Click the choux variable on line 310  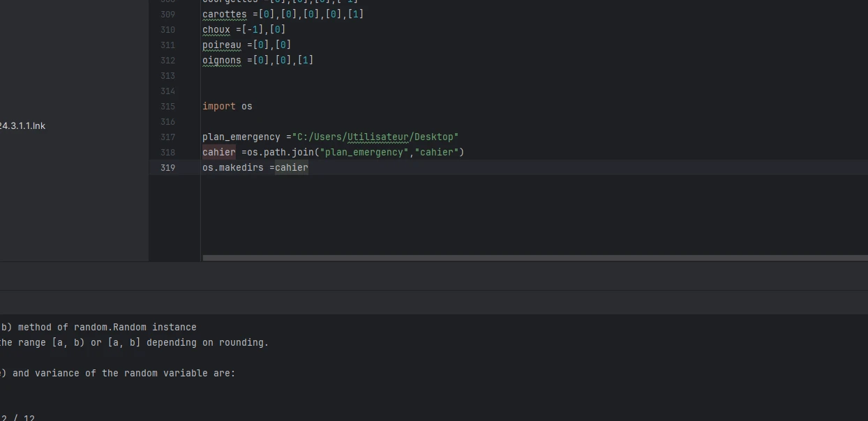tap(216, 30)
